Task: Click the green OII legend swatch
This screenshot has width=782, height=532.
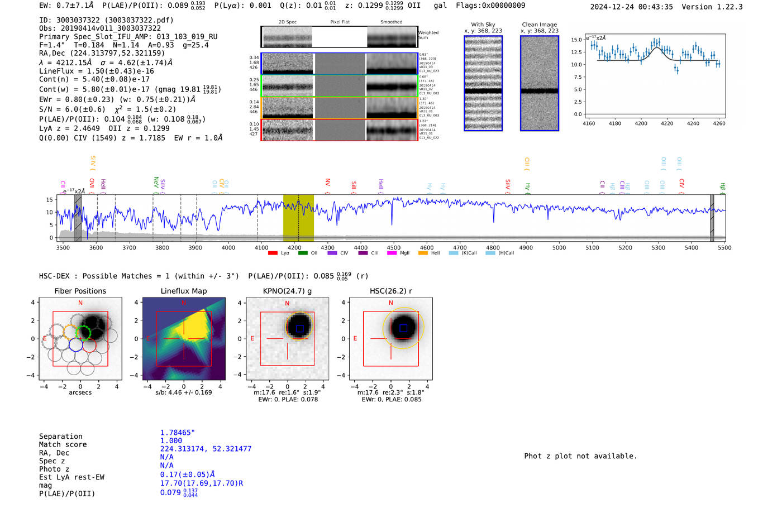Action: pyautogui.click(x=303, y=253)
